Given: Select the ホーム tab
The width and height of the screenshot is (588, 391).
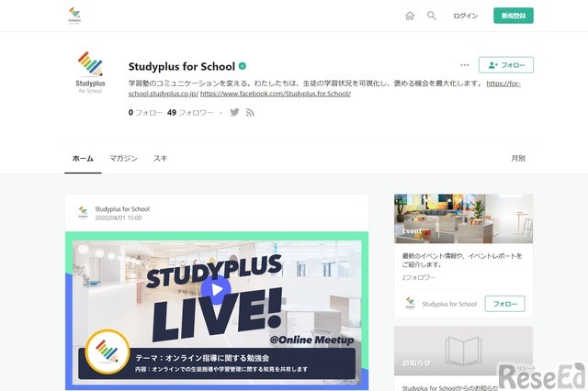Looking at the screenshot, I should pyautogui.click(x=83, y=159).
